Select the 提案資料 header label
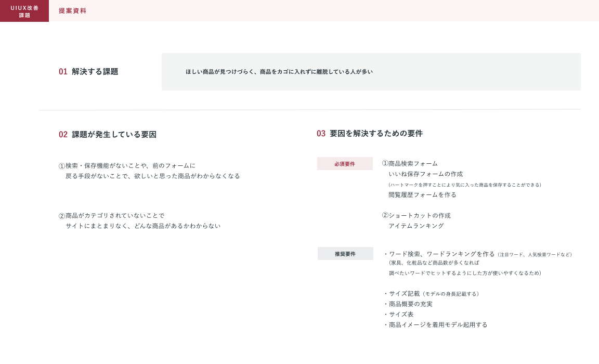The height and width of the screenshot is (364, 599). pos(72,11)
